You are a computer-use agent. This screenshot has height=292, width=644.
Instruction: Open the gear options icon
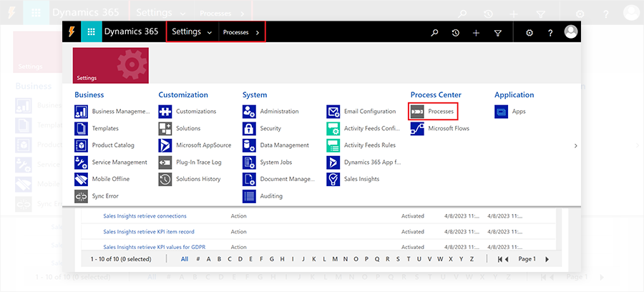click(530, 33)
